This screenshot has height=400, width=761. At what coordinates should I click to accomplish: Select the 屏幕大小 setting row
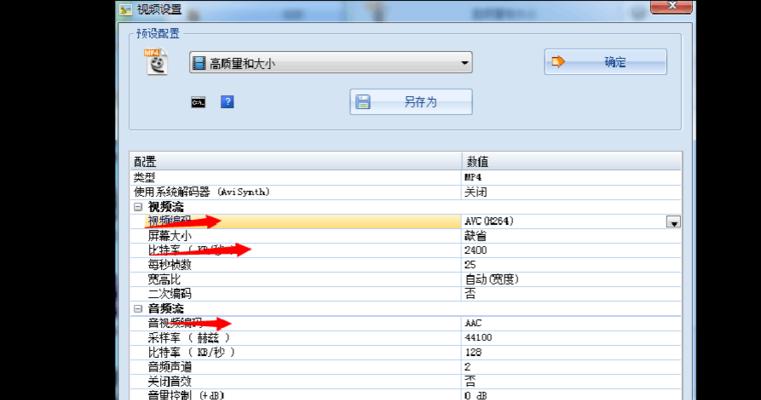300,236
